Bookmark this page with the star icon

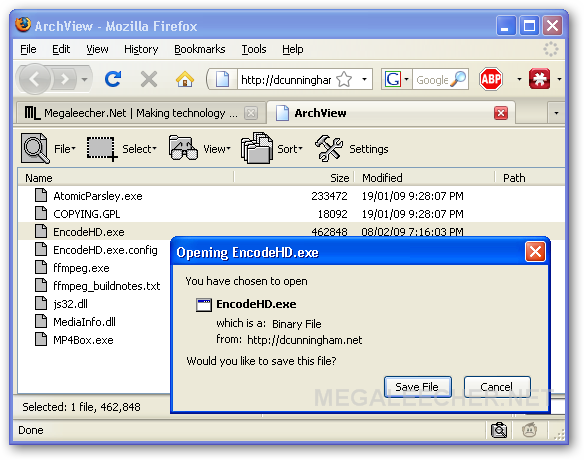tap(344, 79)
